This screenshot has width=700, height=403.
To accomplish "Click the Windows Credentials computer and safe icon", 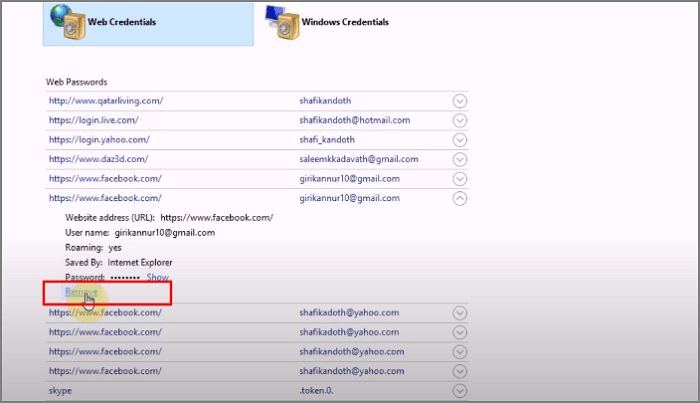I will tap(285, 22).
